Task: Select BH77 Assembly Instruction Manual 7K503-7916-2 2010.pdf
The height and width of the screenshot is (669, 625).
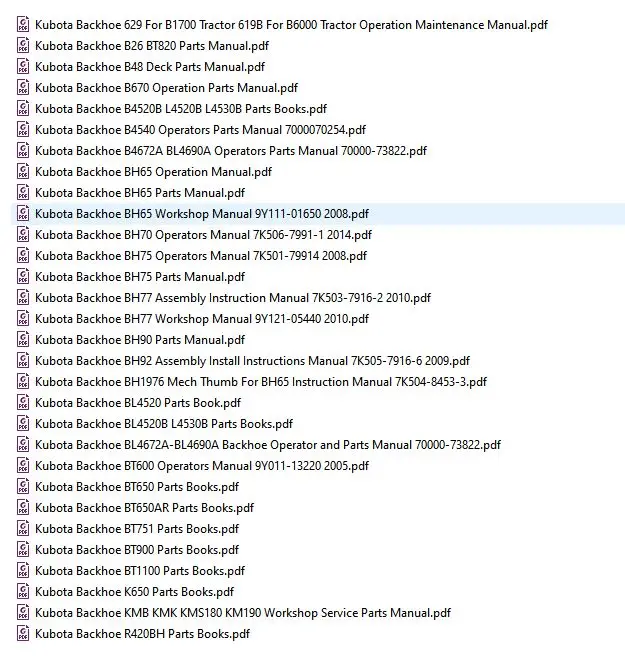Action: [233, 298]
